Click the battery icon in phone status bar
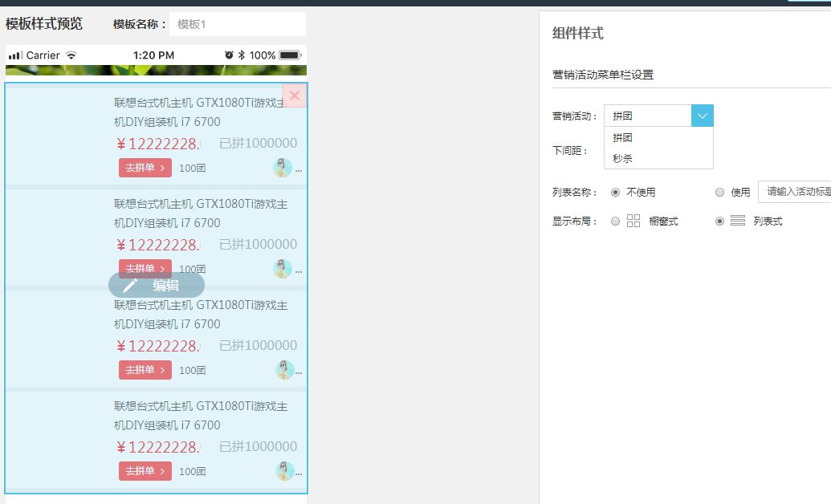831x504 pixels. 290,55
